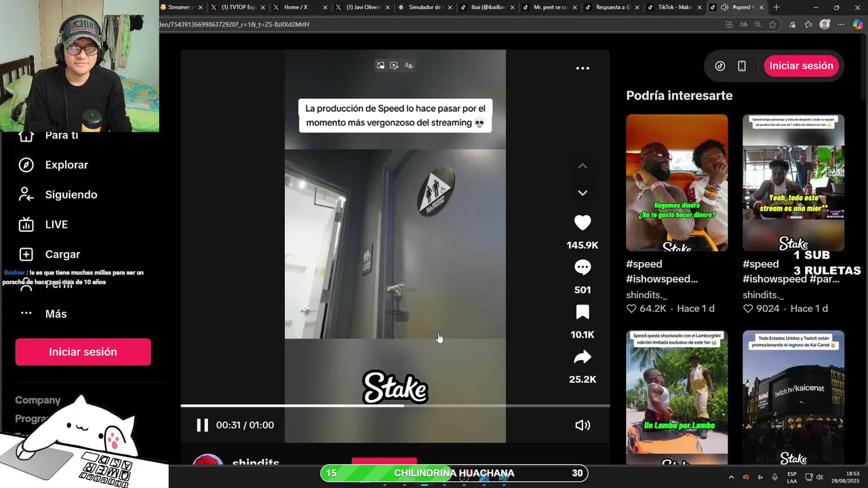
Task: Expand Más in the sidebar
Action: 56,314
